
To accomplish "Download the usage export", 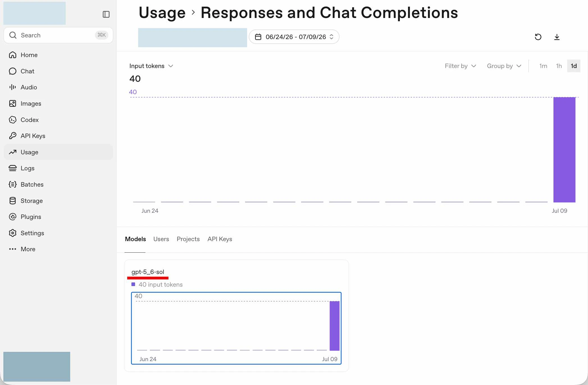I will coord(557,37).
